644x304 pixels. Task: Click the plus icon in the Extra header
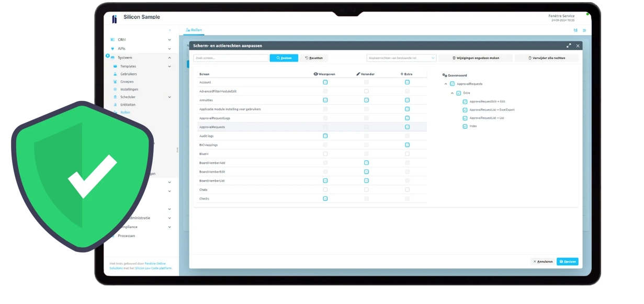(x=402, y=74)
